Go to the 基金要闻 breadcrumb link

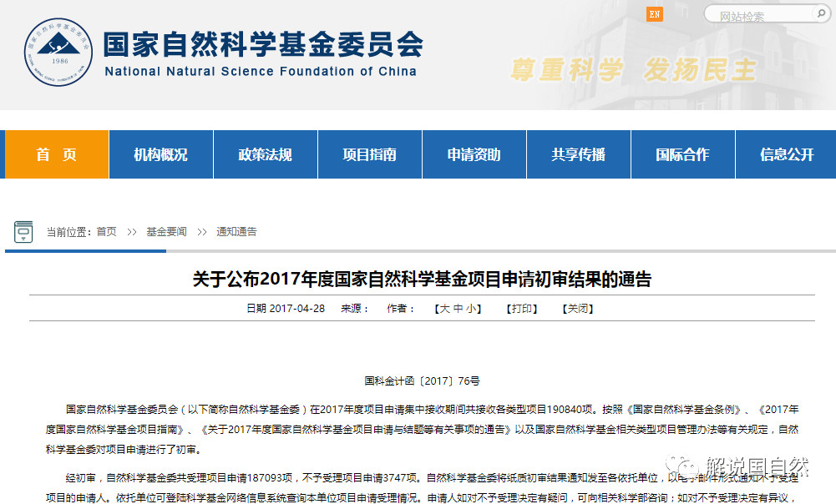click(x=166, y=232)
